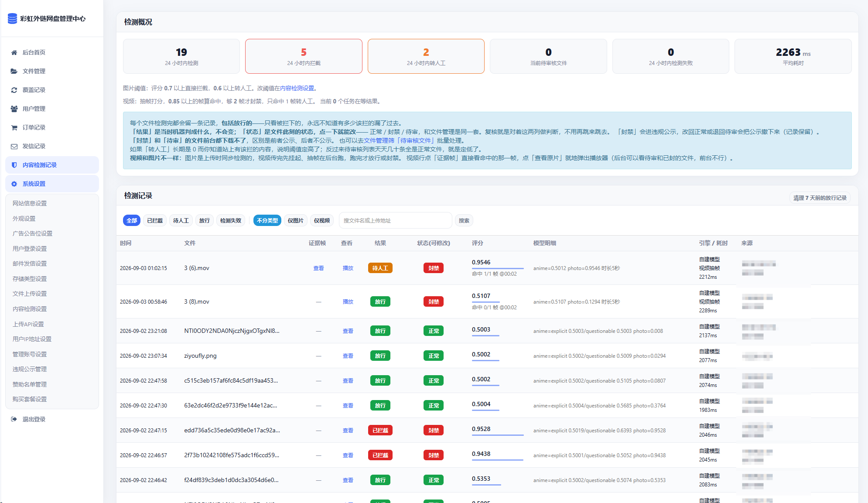
Task: Click the 覆盖记录 refresh icon
Action: pyautogui.click(x=14, y=90)
